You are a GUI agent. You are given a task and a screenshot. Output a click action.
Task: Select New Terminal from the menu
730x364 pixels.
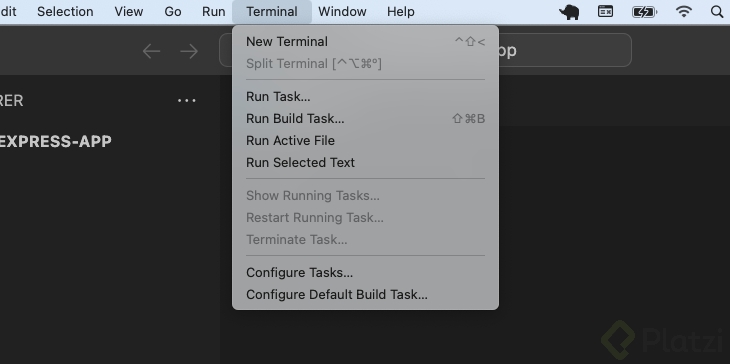click(x=365, y=41)
